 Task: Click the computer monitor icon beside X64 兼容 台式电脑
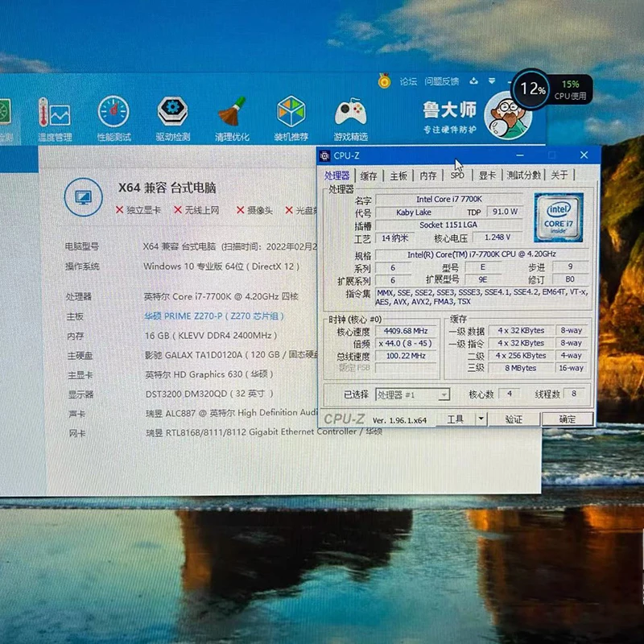tap(84, 197)
